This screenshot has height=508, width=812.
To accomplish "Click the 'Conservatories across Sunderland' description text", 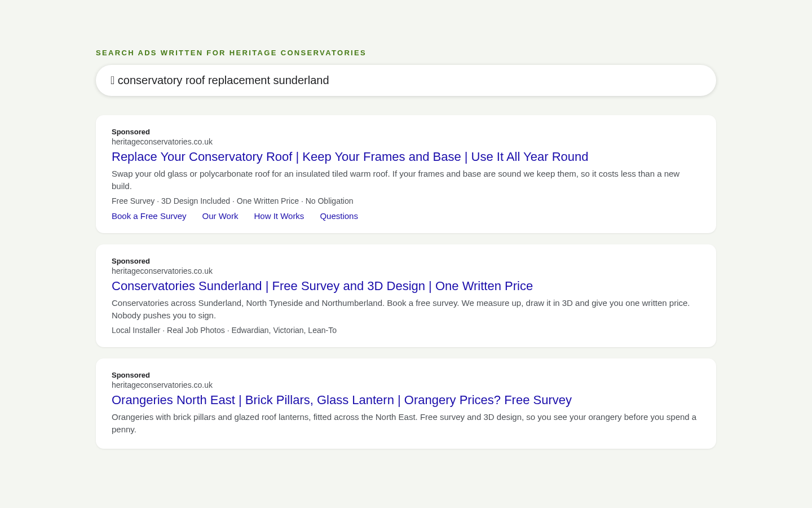I will (x=400, y=309).
